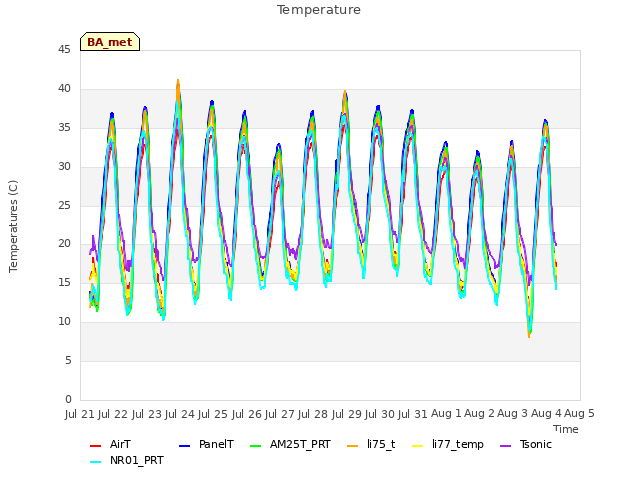Click the yellow li77_temp legend color marker

click(418, 446)
